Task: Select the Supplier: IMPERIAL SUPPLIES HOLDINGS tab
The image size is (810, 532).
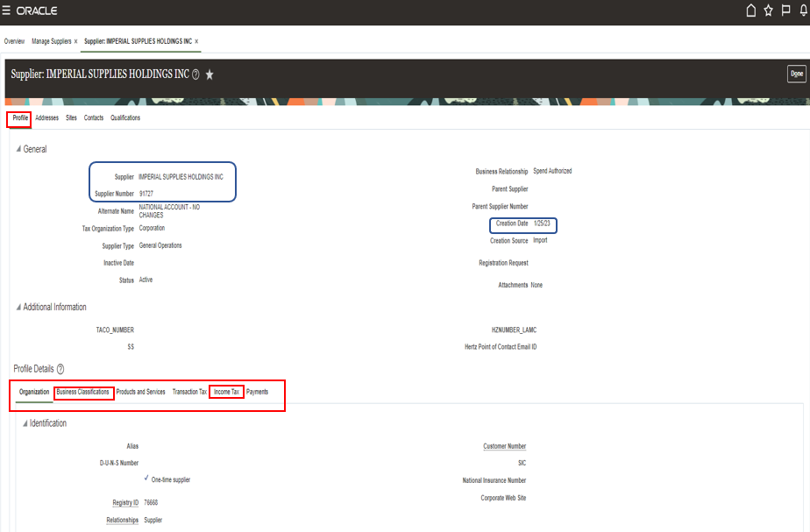Action: click(138, 41)
